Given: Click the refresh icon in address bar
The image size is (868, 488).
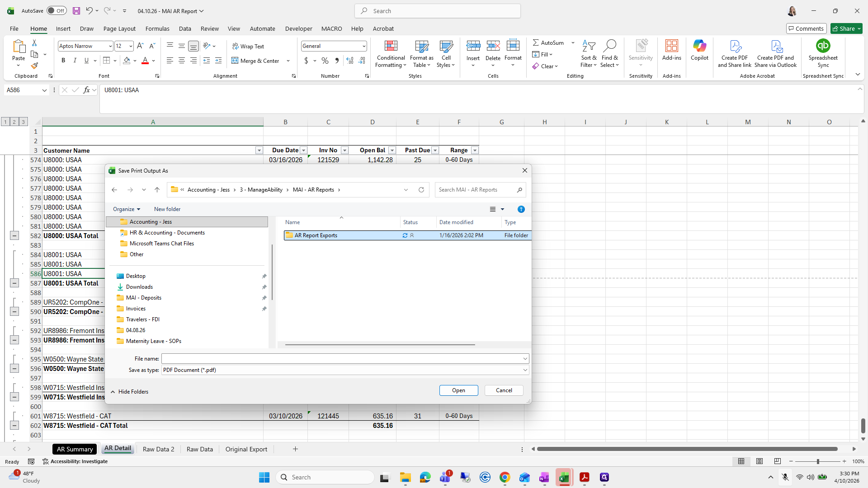Looking at the screenshot, I should (x=421, y=190).
